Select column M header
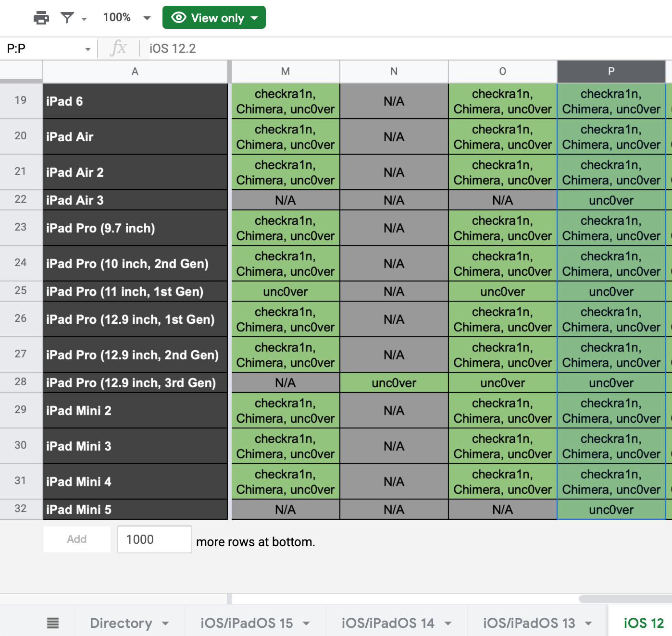672x636 pixels. click(286, 72)
